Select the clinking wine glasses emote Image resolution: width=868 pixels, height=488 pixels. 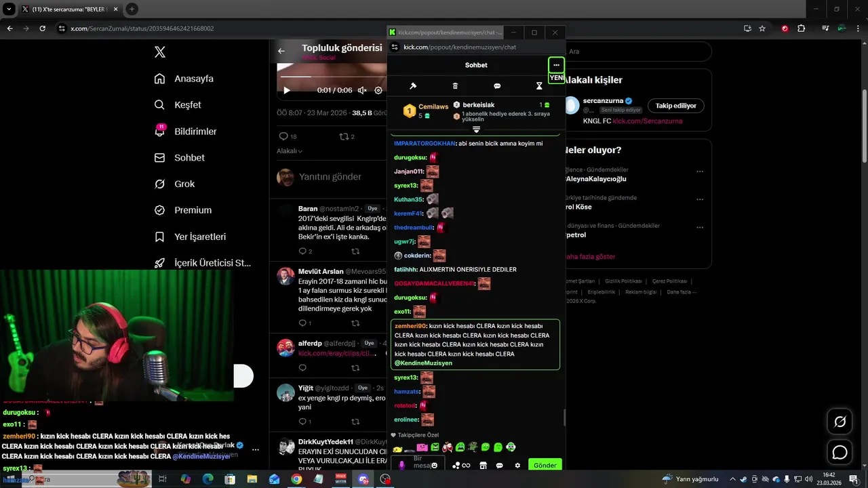point(448,447)
